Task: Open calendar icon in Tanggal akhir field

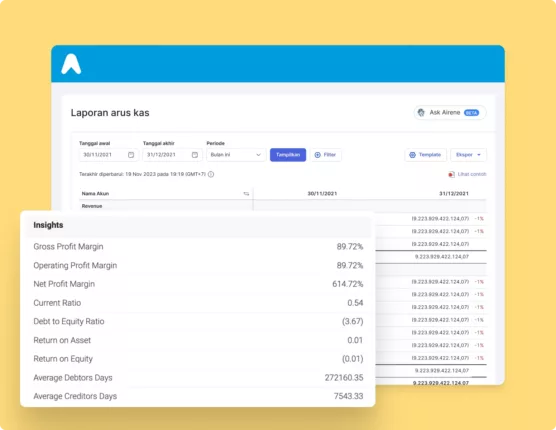Action: [x=195, y=155]
